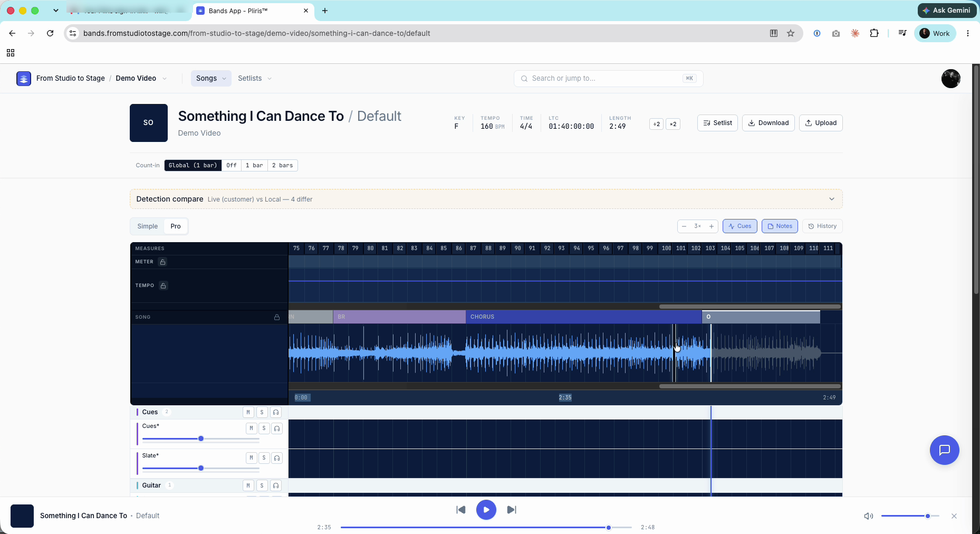
Task: Adjust the master volume slider
Action: 910,516
